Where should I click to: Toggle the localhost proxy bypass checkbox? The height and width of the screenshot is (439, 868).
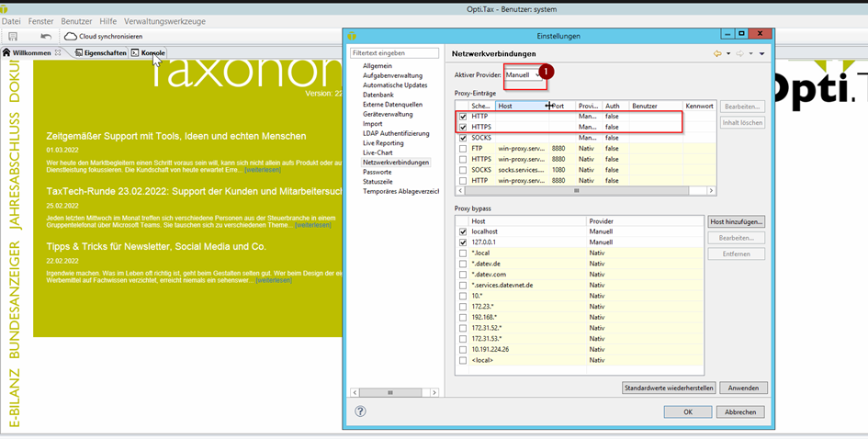[x=462, y=232]
